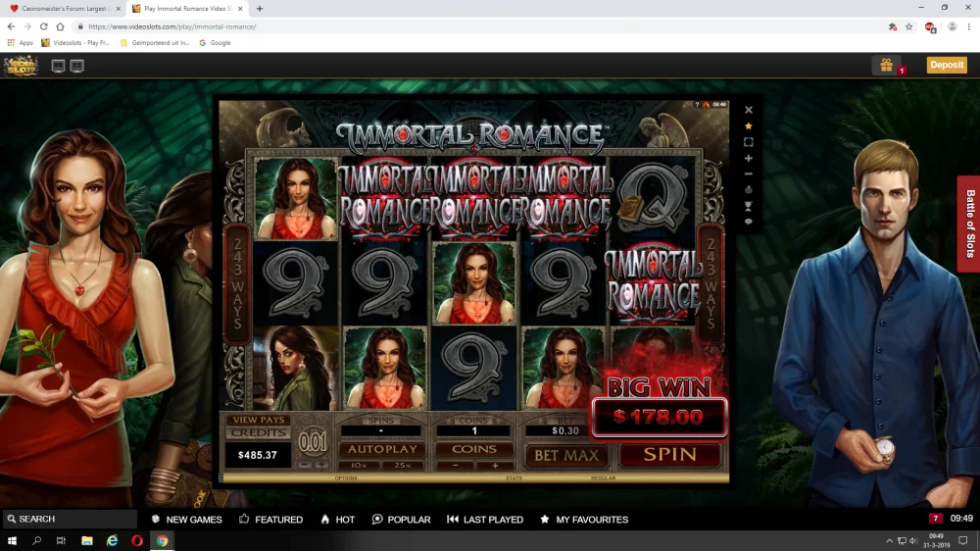This screenshot has width=980, height=551.
Task: Click the Videoslots logo
Action: click(22, 65)
